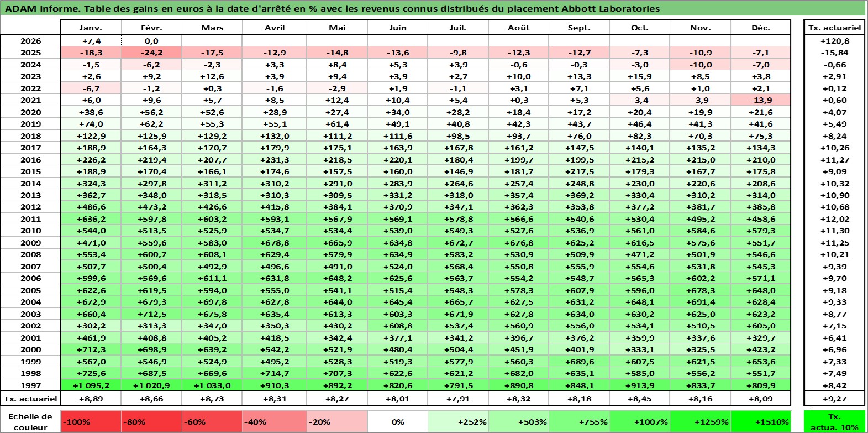The image size is (868, 433).
Task: Click the 0% legend cell
Action: click(x=398, y=421)
